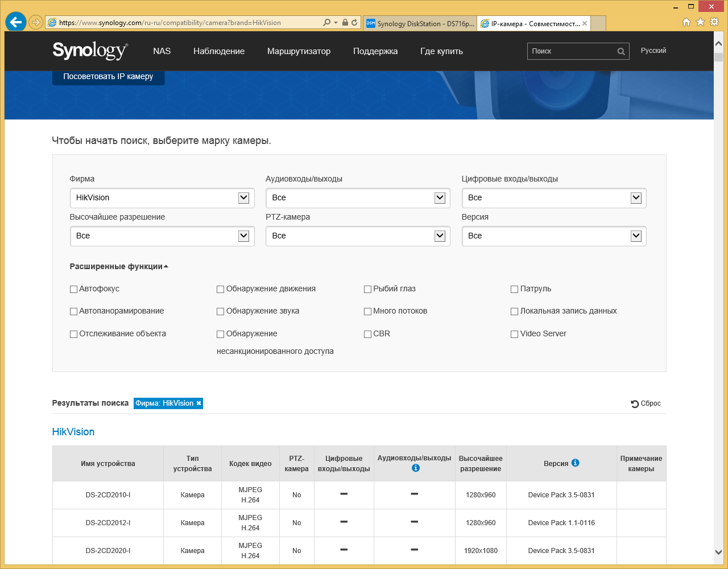This screenshot has width=728, height=569.
Task: Enable the Автофокус checkbox
Action: click(x=73, y=289)
